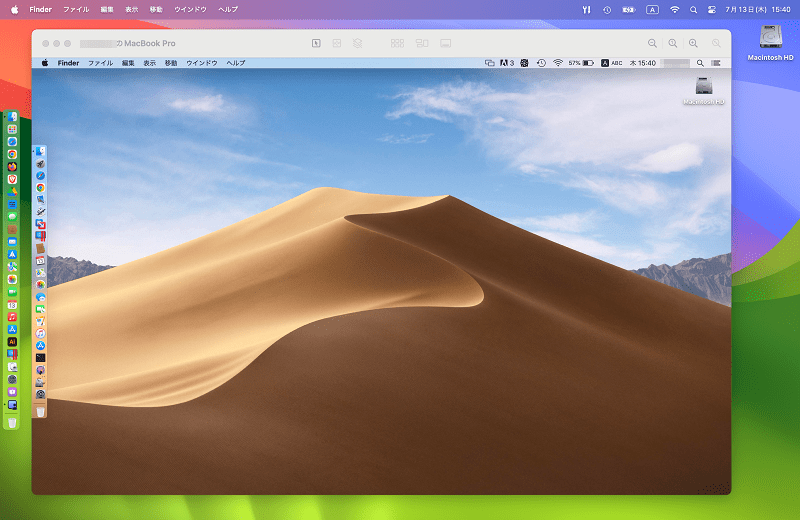Image resolution: width=800 pixels, height=520 pixels.
Task: Open remote Mac's Finder menu
Action: (68, 63)
